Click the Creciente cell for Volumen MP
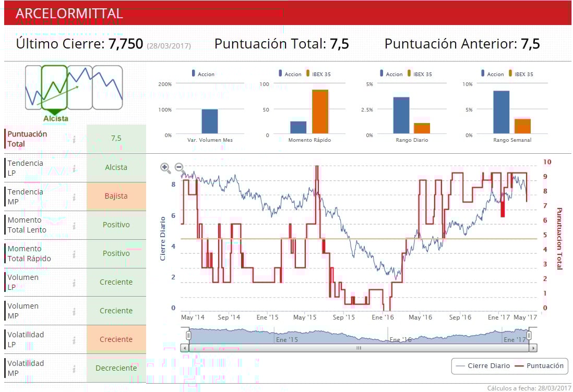Screen dimensions: 573x392 point(116,311)
